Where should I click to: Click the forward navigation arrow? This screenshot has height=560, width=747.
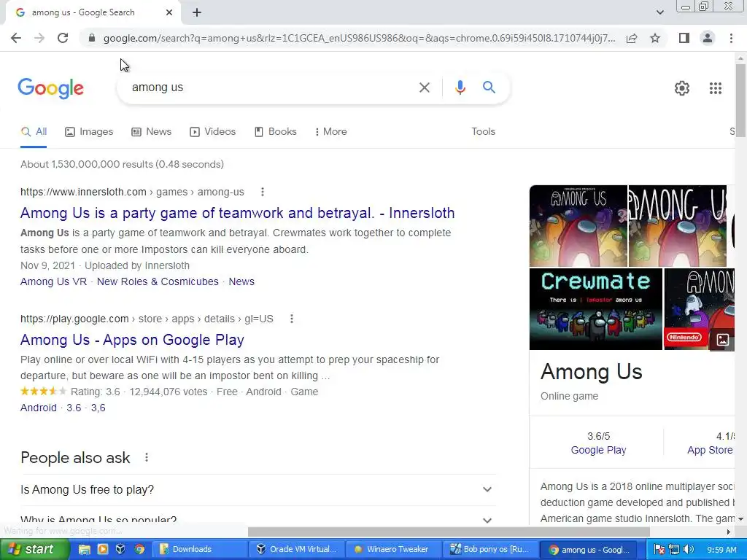pyautogui.click(x=39, y=38)
